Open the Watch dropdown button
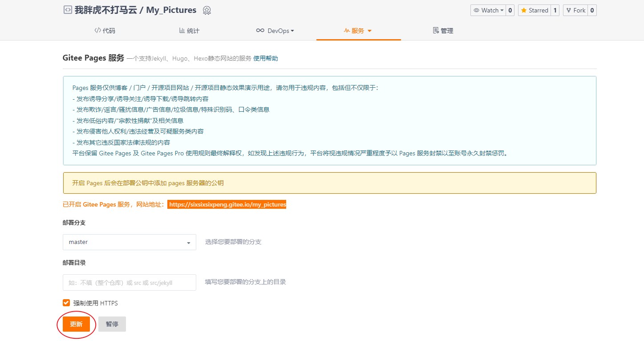This screenshot has width=644, height=341. [488, 10]
